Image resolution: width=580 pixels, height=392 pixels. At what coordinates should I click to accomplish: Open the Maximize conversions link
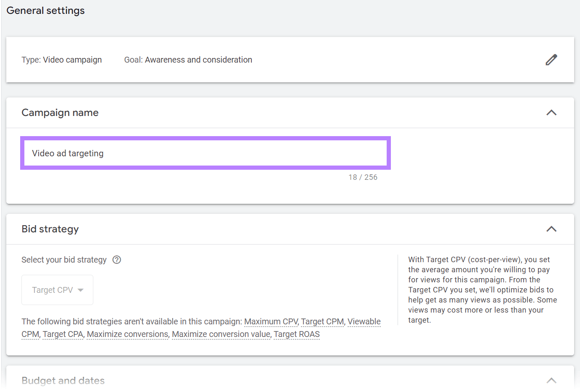(127, 334)
